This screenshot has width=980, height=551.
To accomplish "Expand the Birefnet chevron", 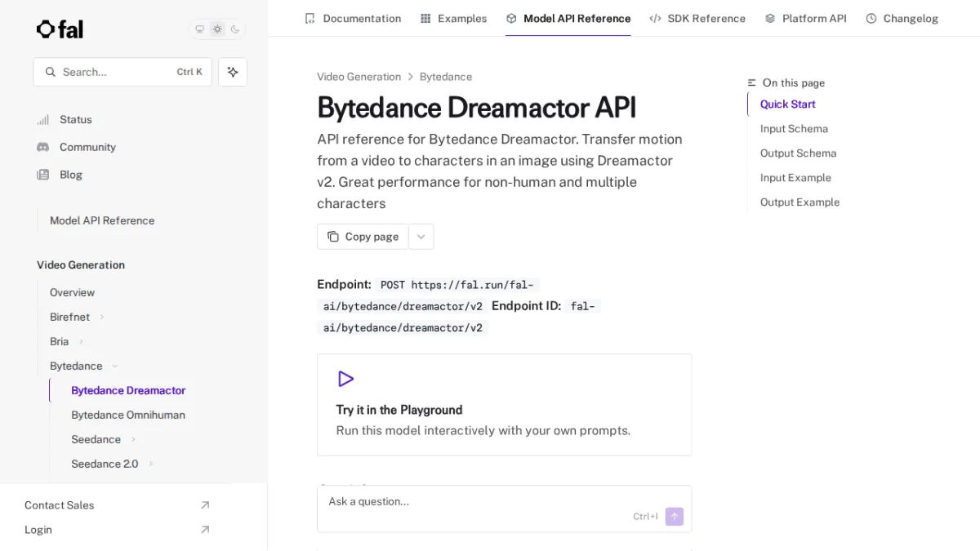I will [102, 317].
